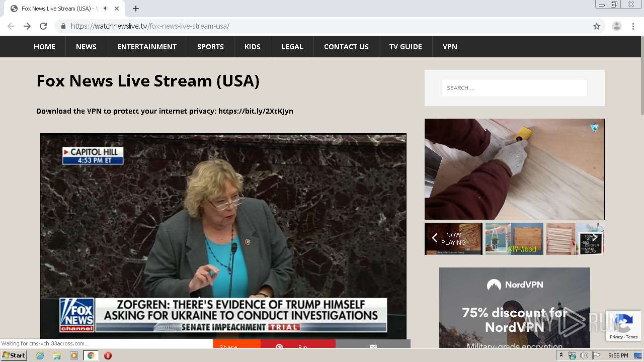This screenshot has width=644, height=362.
Task: Reload the page with refresh icon
Action: pyautogui.click(x=43, y=26)
